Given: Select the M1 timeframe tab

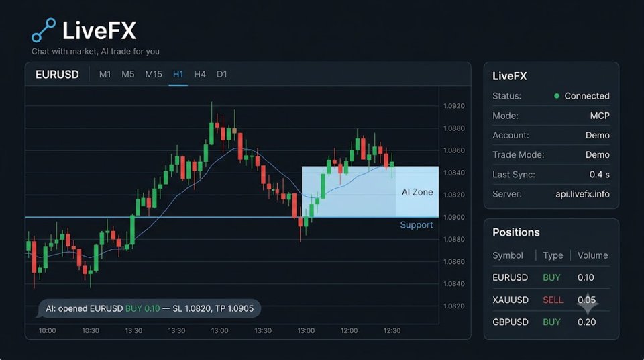Looking at the screenshot, I should tap(105, 74).
